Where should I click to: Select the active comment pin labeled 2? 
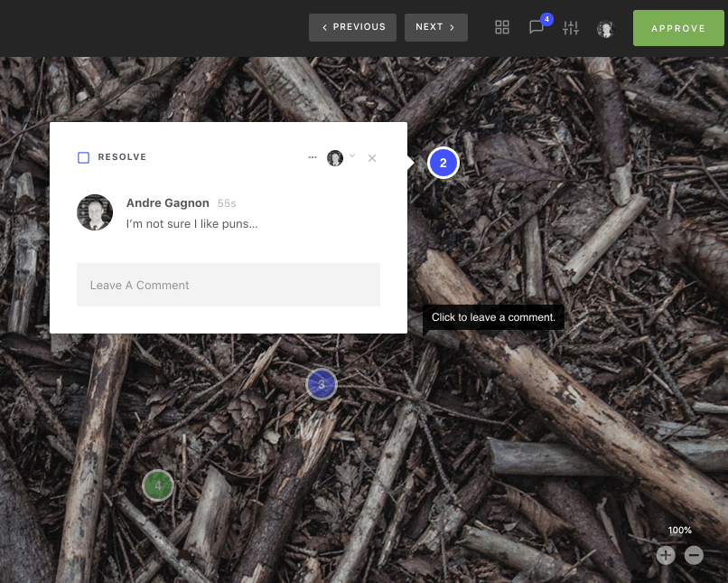pos(443,163)
